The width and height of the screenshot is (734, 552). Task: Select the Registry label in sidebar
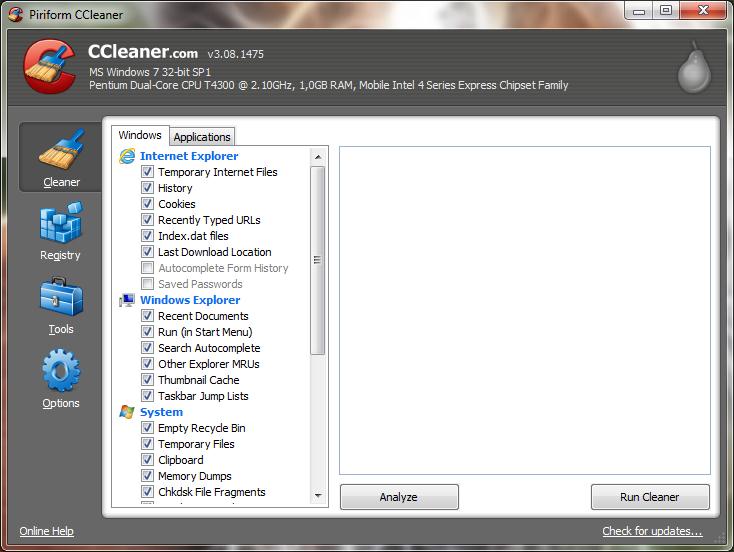point(60,255)
